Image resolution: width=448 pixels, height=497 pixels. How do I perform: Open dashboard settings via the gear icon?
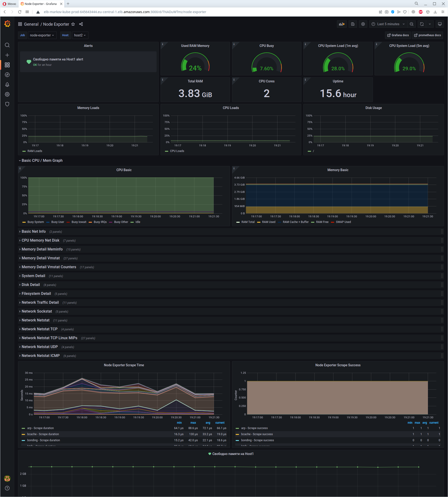tap(363, 24)
